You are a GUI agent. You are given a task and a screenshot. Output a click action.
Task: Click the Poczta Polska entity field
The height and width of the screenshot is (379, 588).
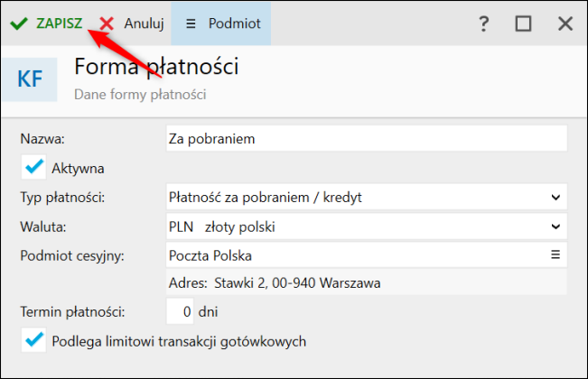click(x=357, y=254)
